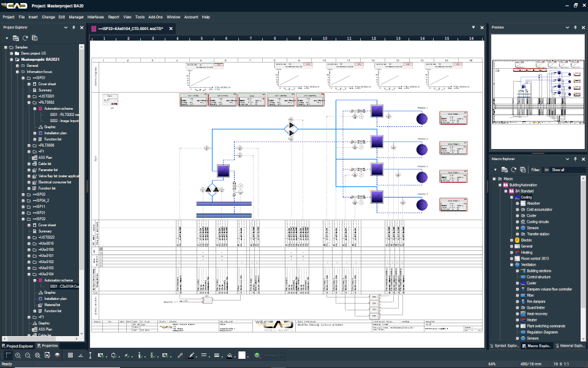Click the zoom in magnifier icon

coord(18,355)
